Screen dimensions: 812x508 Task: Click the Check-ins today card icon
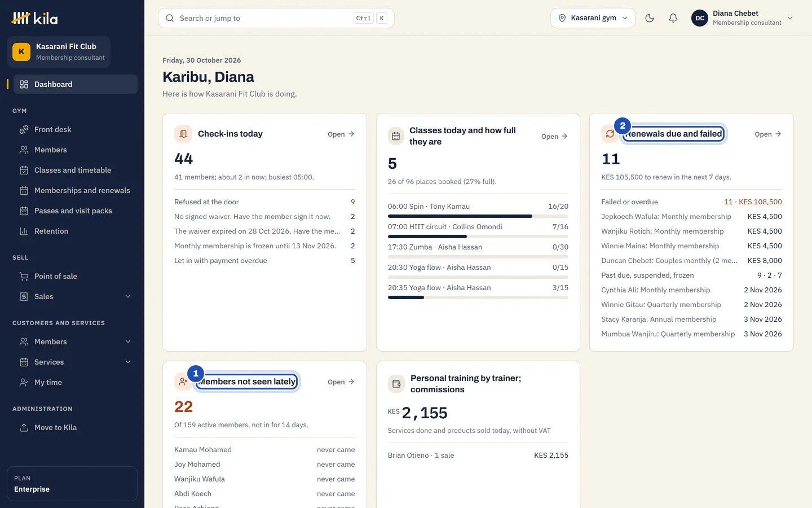[x=183, y=134]
